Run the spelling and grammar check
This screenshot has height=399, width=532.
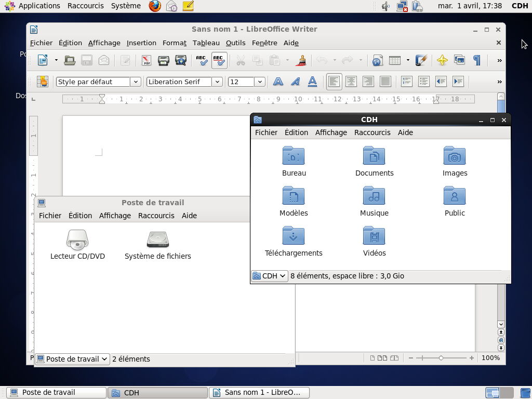201,60
